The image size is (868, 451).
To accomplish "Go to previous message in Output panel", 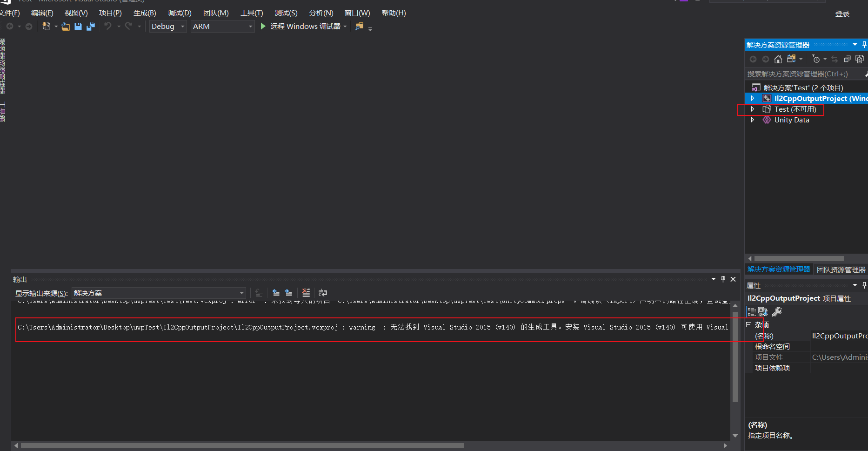I will point(276,293).
